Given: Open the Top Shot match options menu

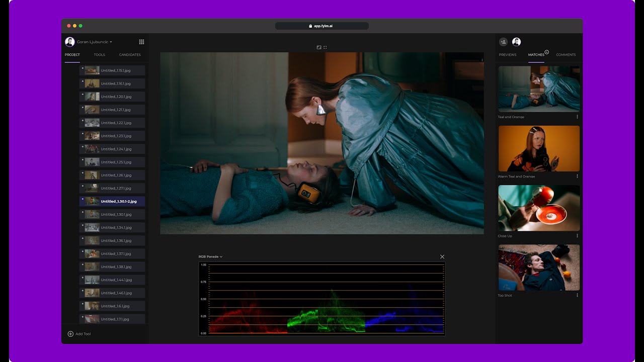Looking at the screenshot, I should tap(577, 296).
